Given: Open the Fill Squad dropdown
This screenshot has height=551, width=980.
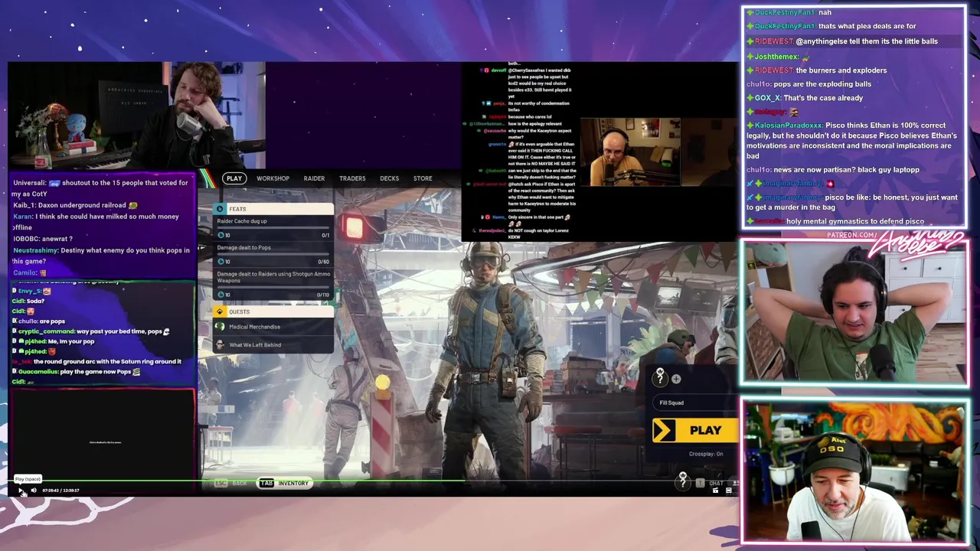Looking at the screenshot, I should coord(695,403).
